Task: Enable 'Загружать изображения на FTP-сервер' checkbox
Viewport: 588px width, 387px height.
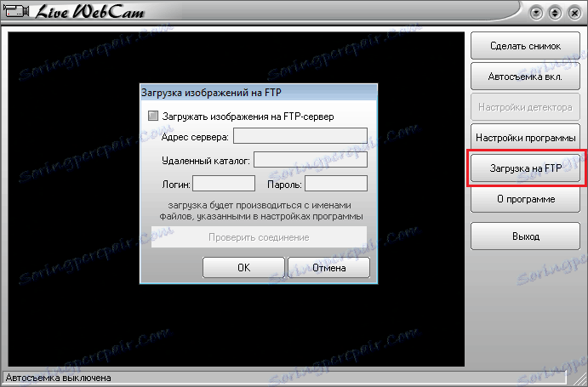Action: (x=153, y=116)
